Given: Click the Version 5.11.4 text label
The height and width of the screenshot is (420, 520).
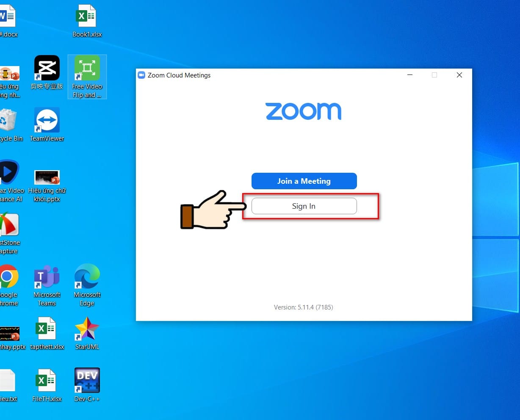Looking at the screenshot, I should point(304,307).
